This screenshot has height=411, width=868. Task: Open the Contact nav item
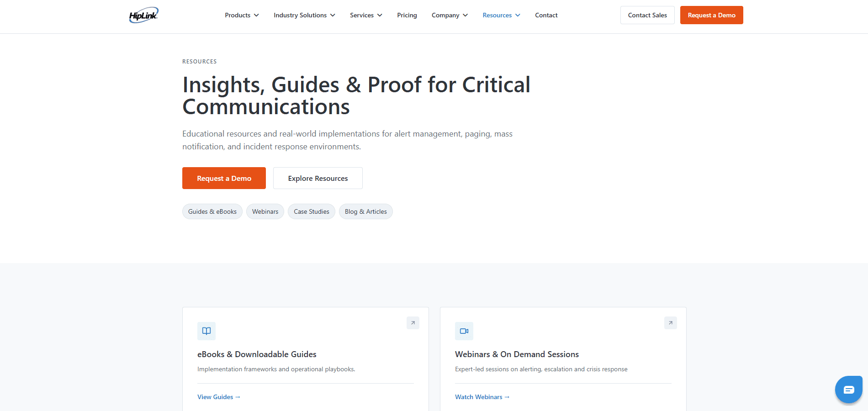pyautogui.click(x=546, y=15)
